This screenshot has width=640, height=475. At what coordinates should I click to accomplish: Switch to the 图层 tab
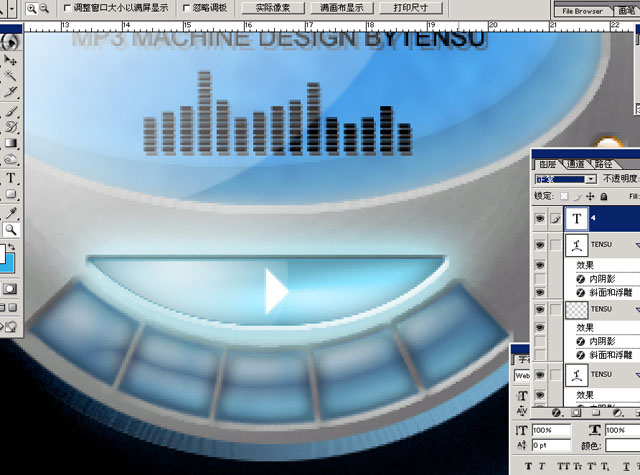547,164
